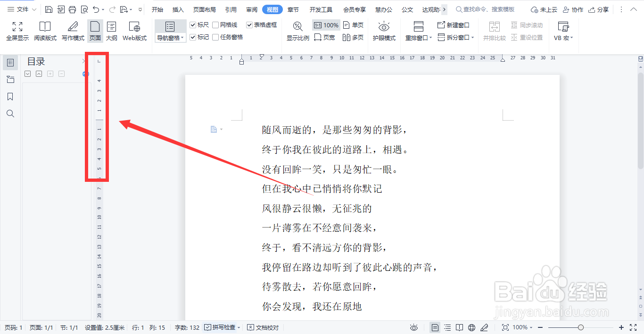
Task: Open the 插入 tab
Action: [x=178, y=9]
